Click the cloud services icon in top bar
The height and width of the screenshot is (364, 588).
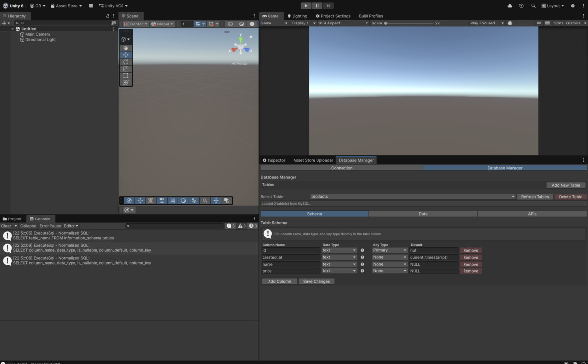click(x=510, y=6)
